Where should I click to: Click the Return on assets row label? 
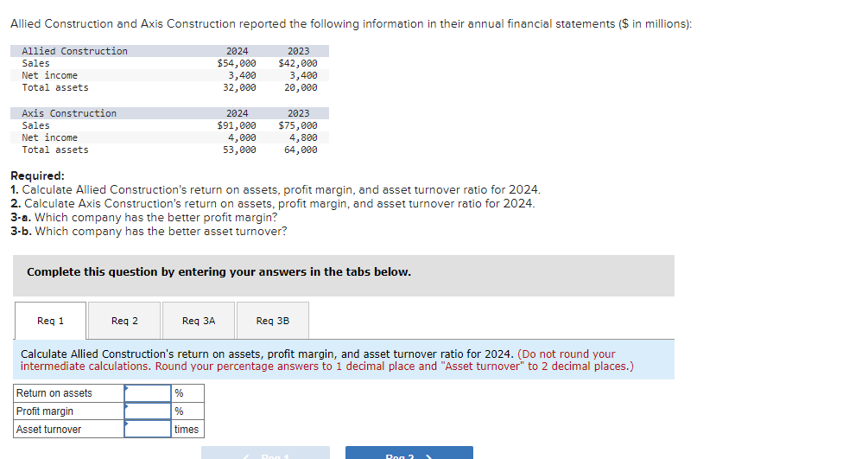[54, 393]
